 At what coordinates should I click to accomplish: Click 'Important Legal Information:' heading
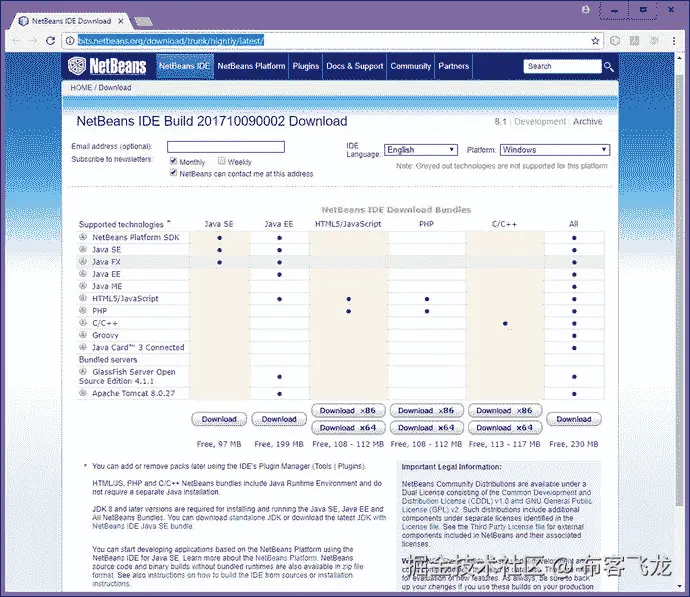point(451,467)
